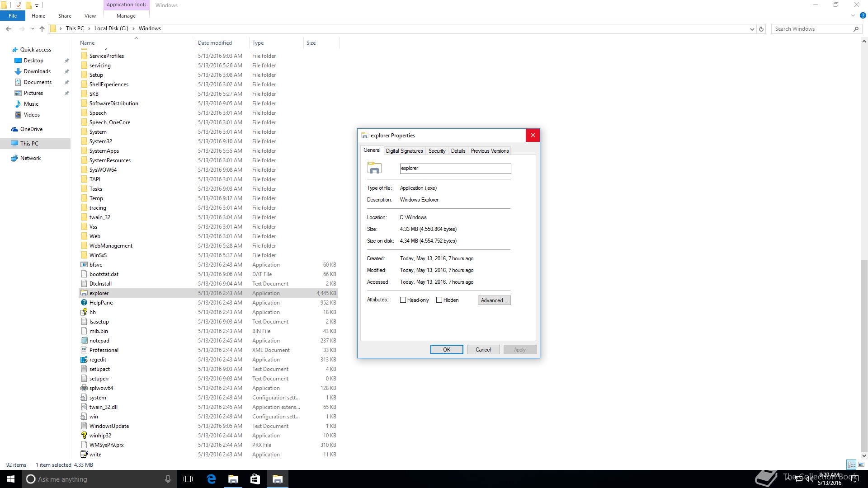Click the Cortana microphone icon
868x488 pixels.
168,479
